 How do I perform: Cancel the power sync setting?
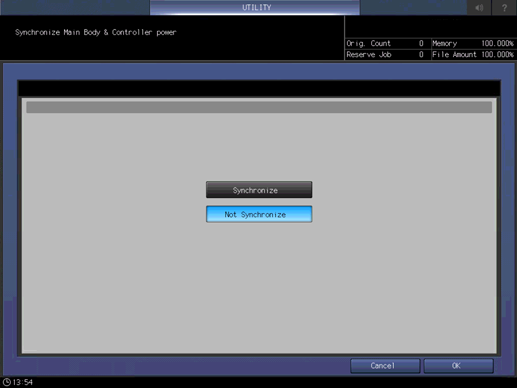coord(385,366)
